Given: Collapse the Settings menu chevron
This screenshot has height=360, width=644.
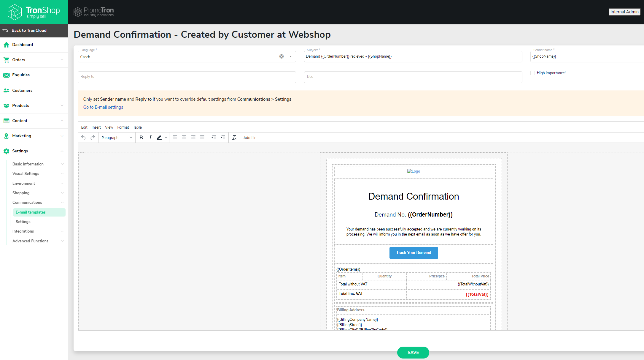Looking at the screenshot, I should click(x=62, y=151).
